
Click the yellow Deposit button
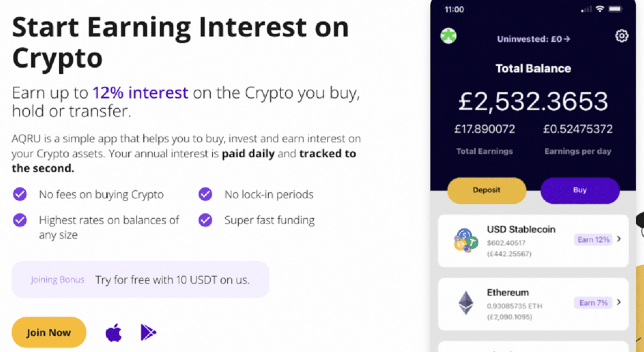pos(487,190)
